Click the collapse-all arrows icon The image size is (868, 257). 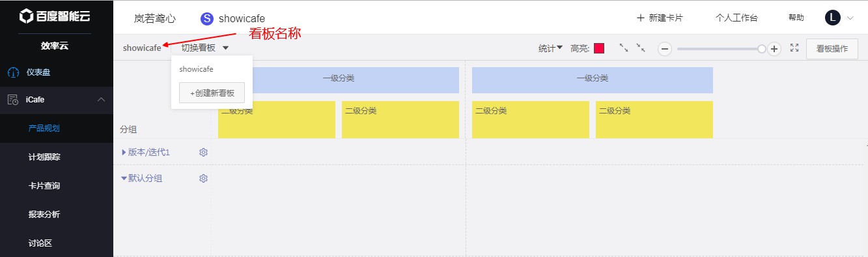click(641, 48)
